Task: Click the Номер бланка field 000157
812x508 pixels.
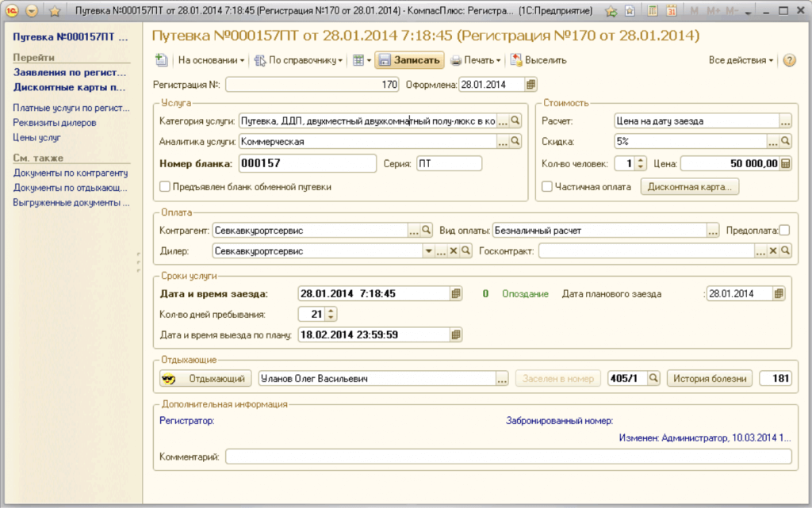Action: [x=307, y=163]
